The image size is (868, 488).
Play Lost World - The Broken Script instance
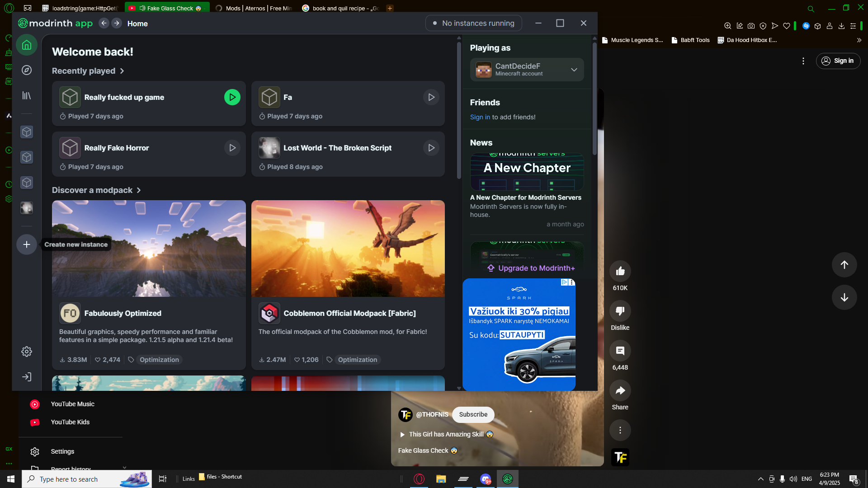[431, 148]
